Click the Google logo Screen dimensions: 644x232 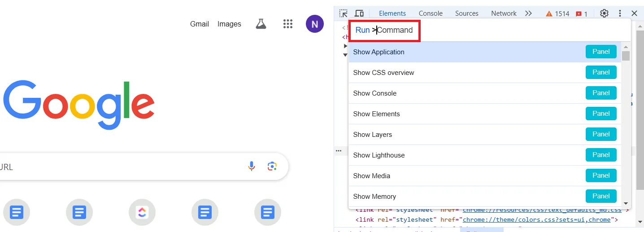pos(79,104)
